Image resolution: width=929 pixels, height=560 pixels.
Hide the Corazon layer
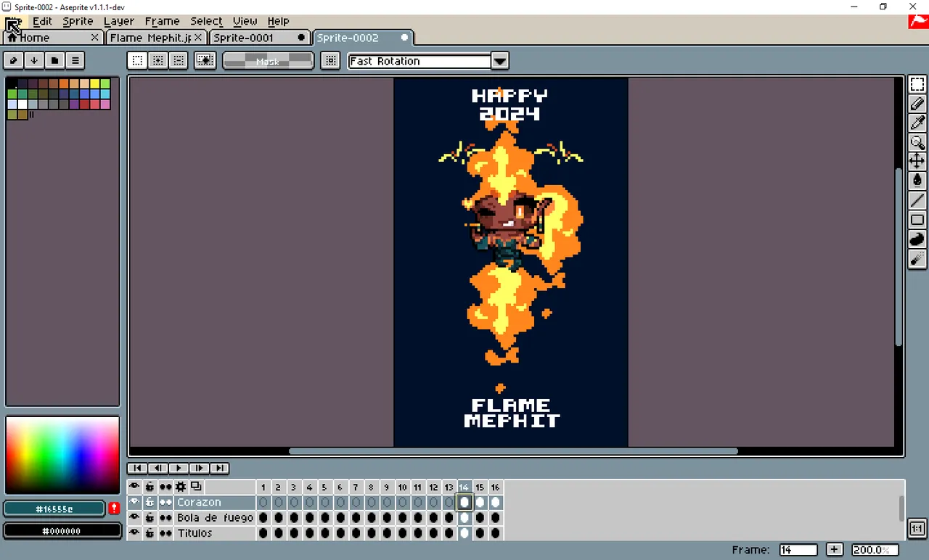[x=134, y=502]
